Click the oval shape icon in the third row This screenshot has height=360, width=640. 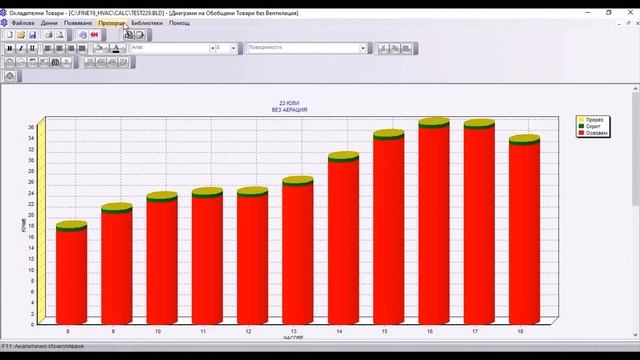21,62
